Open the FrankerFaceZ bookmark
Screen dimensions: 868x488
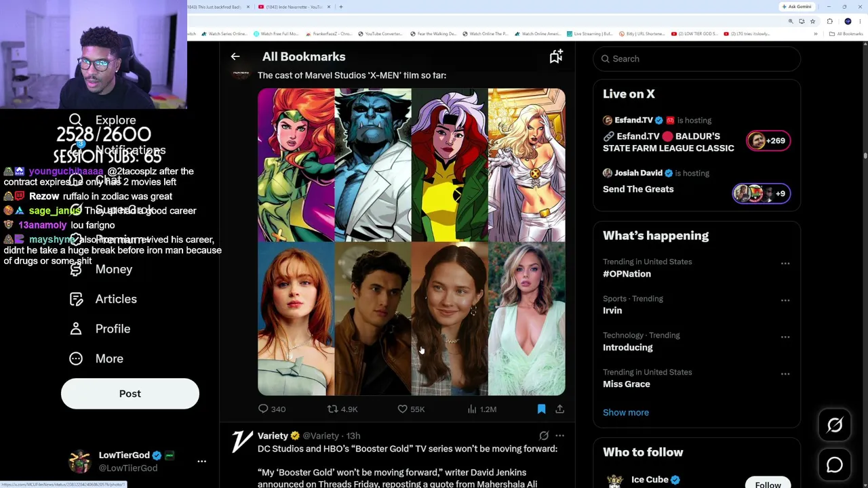point(329,34)
